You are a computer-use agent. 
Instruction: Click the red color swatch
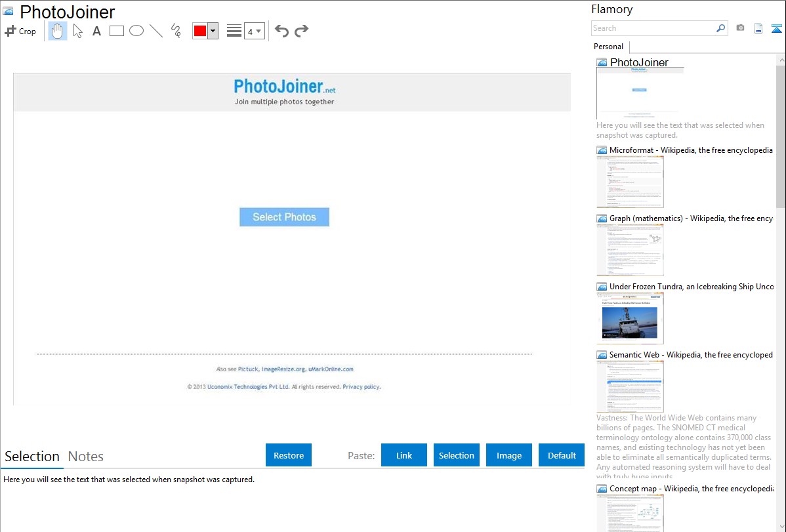[x=200, y=31]
